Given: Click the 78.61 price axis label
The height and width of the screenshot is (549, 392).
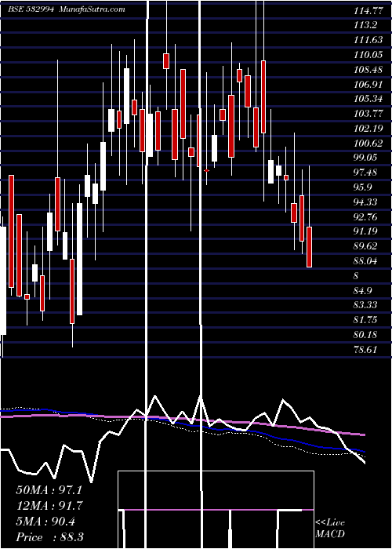Looking at the screenshot, I should pos(365,350).
